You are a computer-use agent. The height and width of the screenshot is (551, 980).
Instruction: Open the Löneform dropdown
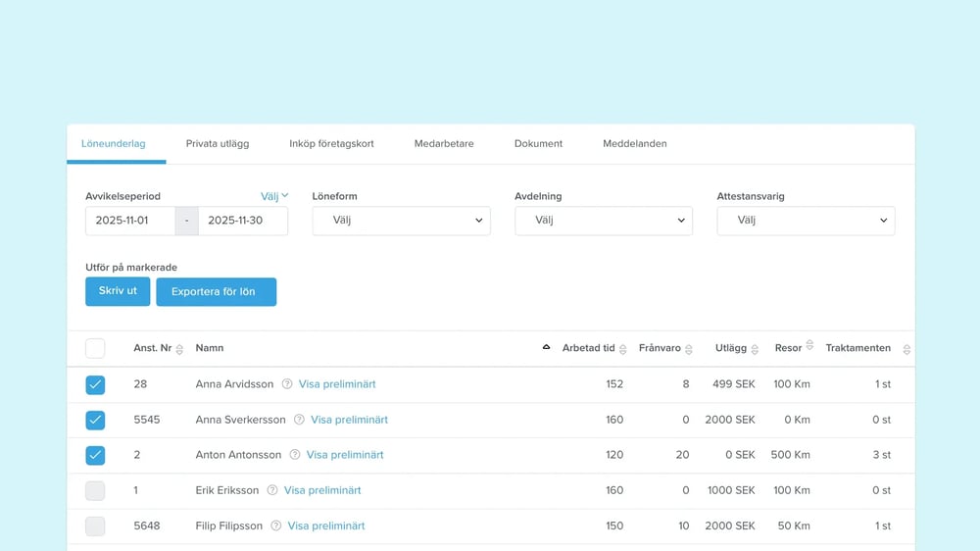pyautogui.click(x=401, y=221)
